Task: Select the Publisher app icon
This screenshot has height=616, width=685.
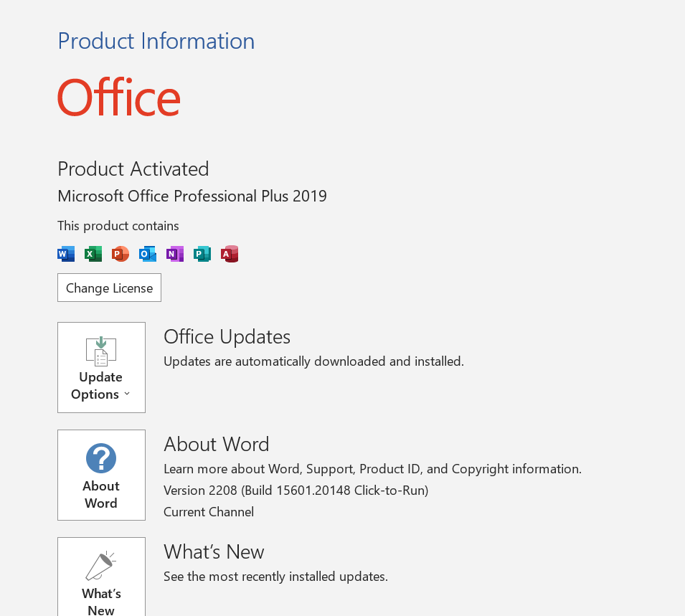Action: (x=202, y=253)
